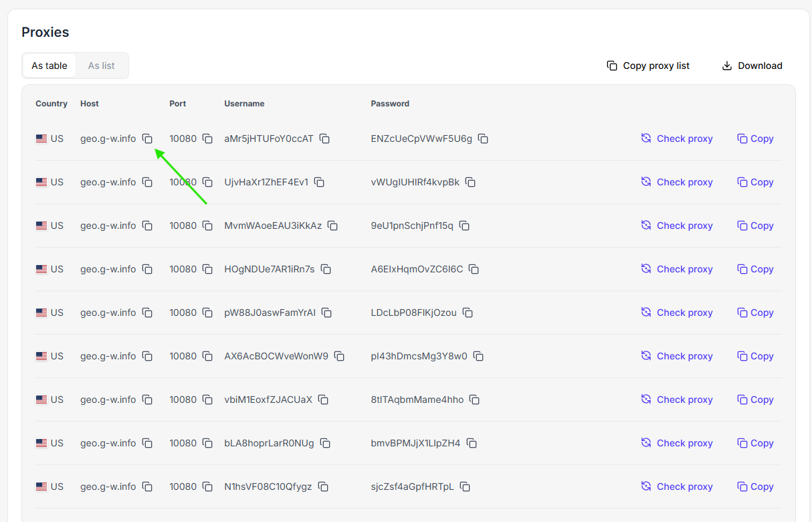This screenshot has height=522, width=812.
Task: Download the proxy list
Action: click(752, 66)
